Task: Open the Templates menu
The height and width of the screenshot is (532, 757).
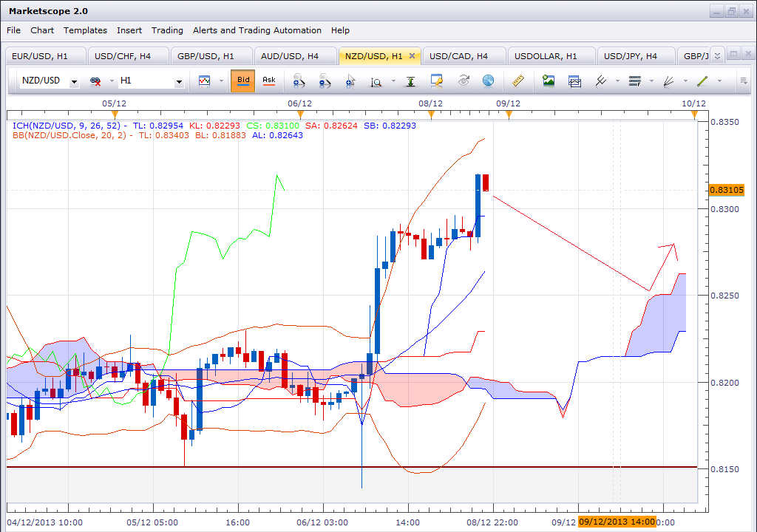Action: pyautogui.click(x=85, y=30)
